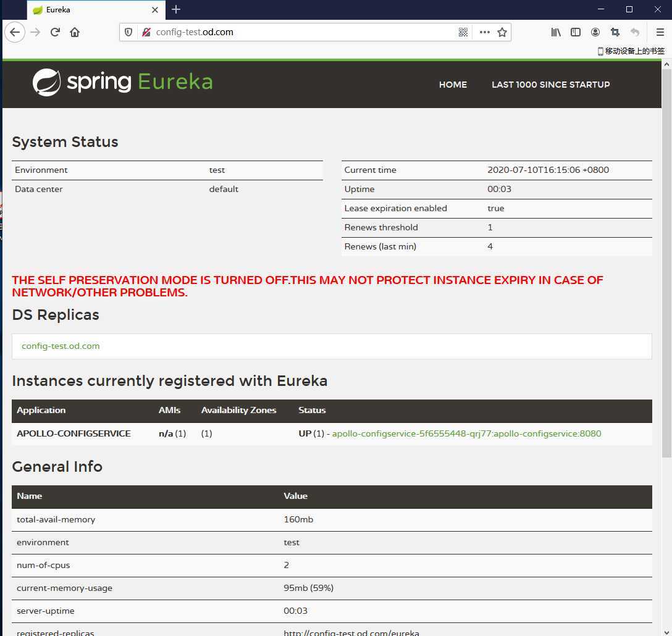The height and width of the screenshot is (636, 672).
Task: Click the Lease expiration enabled label
Action: pos(395,208)
